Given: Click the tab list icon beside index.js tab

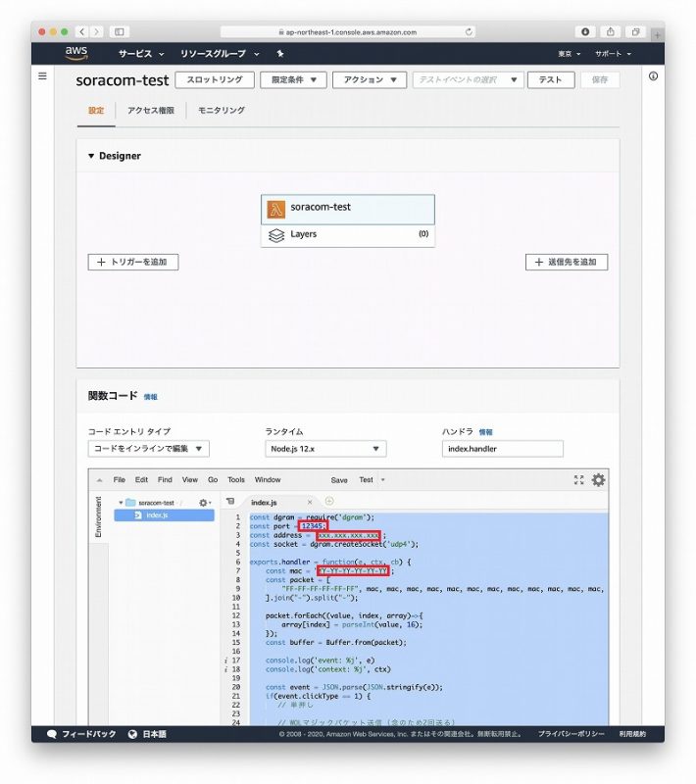Looking at the screenshot, I should point(230,501).
